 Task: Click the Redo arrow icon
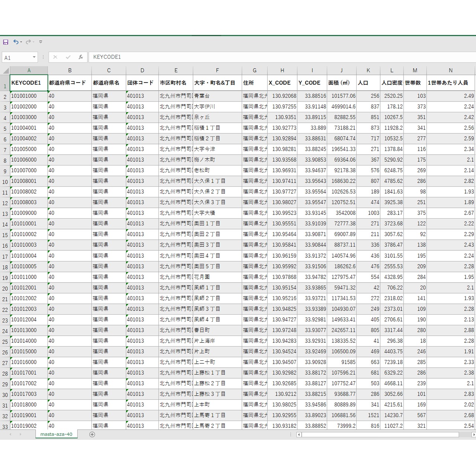pyautogui.click(x=28, y=42)
